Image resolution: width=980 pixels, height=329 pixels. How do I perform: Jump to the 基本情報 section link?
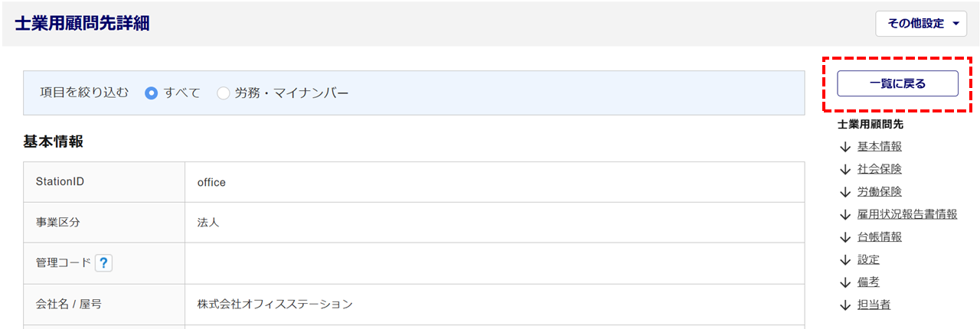[879, 146]
